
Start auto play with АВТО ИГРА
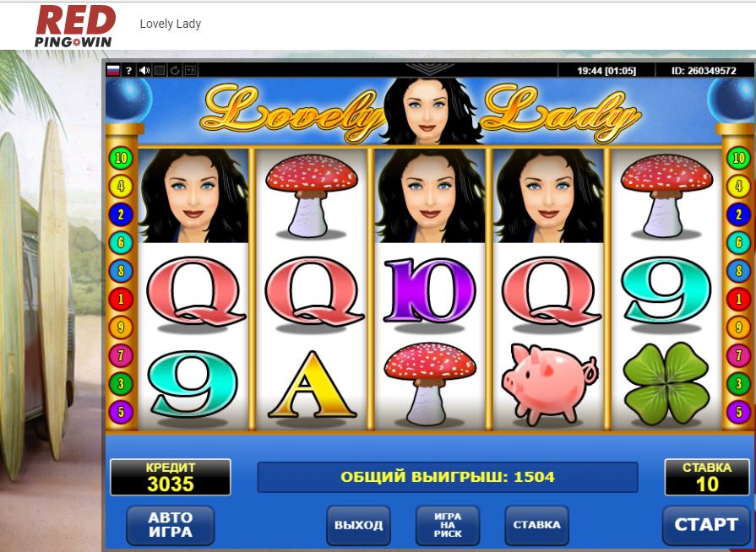point(170,525)
